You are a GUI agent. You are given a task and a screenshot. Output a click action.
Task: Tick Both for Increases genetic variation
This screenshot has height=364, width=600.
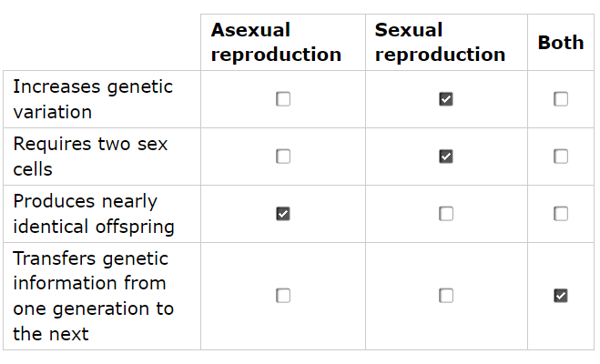[561, 99]
